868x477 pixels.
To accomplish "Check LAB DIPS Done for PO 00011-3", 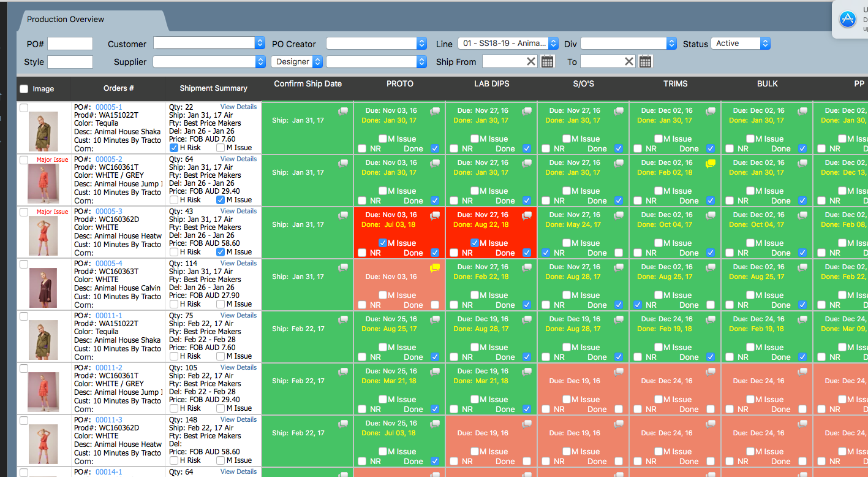I will coord(527,461).
